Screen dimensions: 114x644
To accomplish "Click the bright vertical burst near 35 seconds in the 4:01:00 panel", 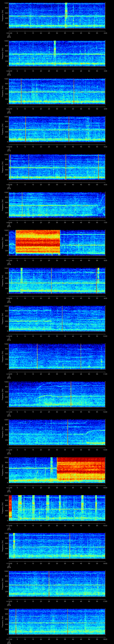I will [66, 16].
